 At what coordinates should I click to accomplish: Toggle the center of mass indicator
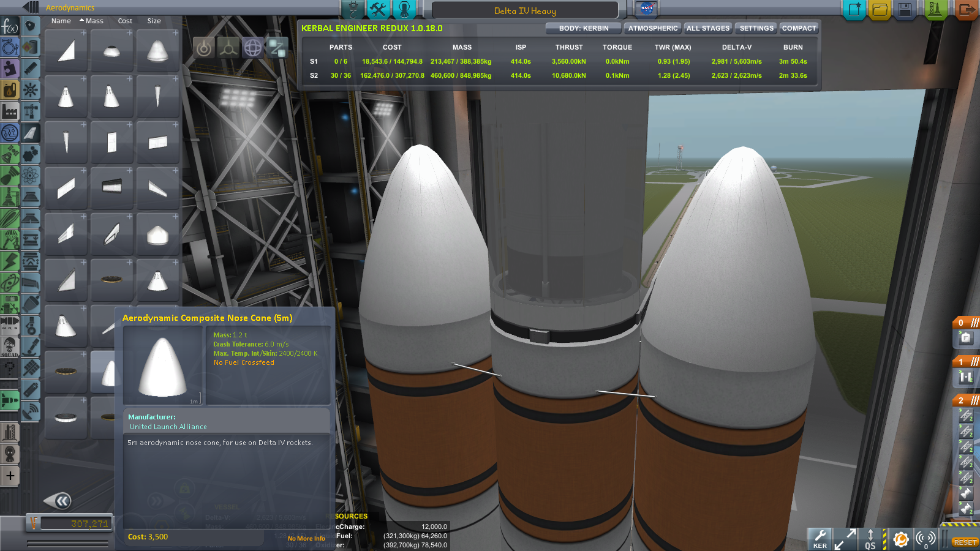pos(204,48)
